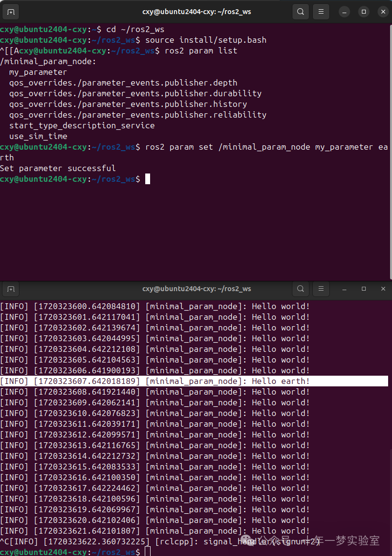The image size is (392, 556).
Task: Click log line with timestamp 1720323605.642104563
Action: (x=155, y=360)
